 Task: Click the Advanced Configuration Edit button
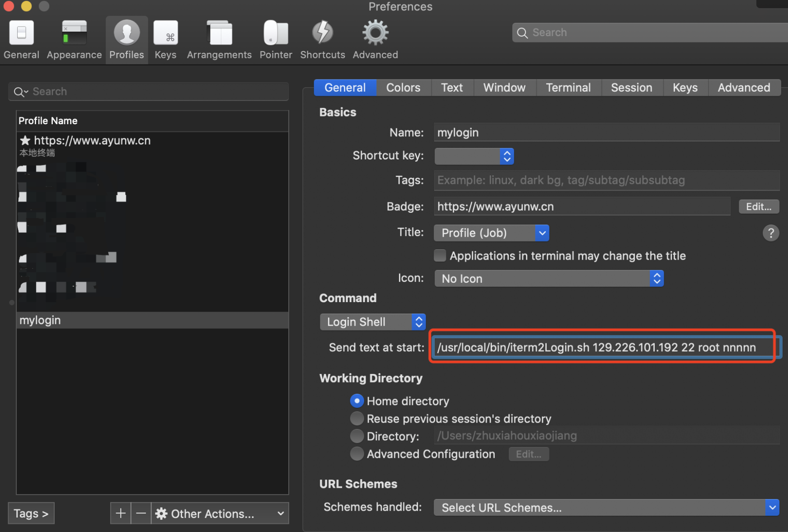(529, 454)
